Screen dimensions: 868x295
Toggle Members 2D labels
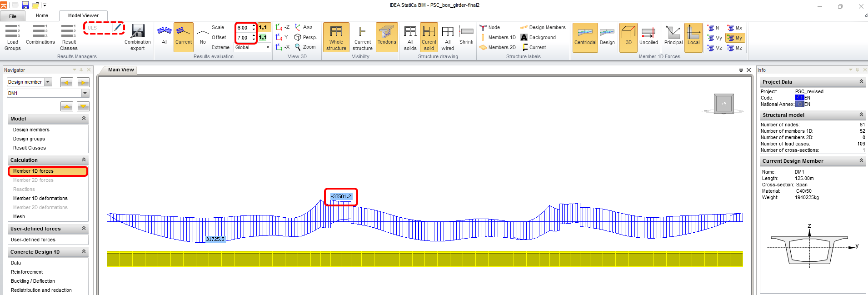coord(498,48)
